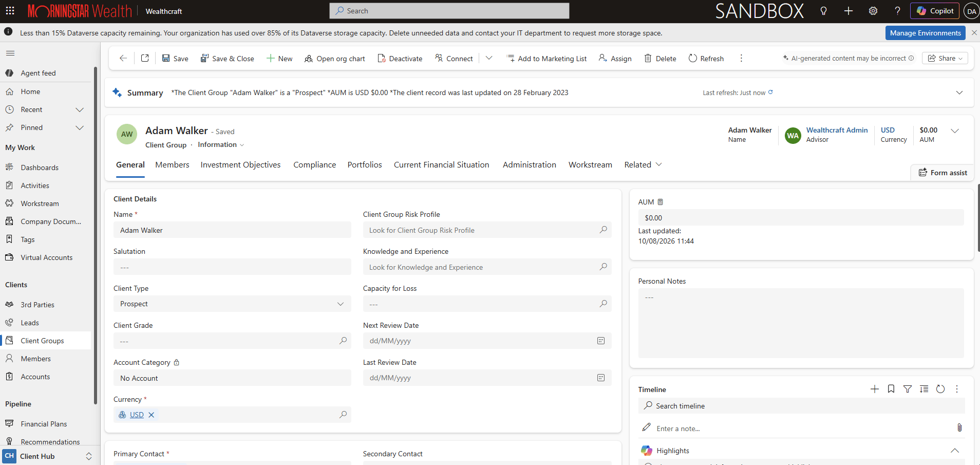This screenshot has height=465, width=980.
Task: Open the Client Type dropdown
Action: pos(232,304)
